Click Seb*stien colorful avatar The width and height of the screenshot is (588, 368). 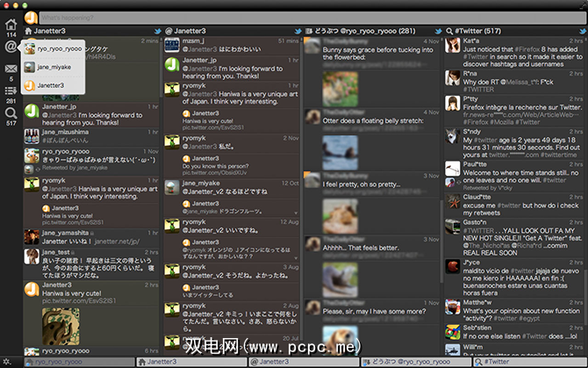453,332
